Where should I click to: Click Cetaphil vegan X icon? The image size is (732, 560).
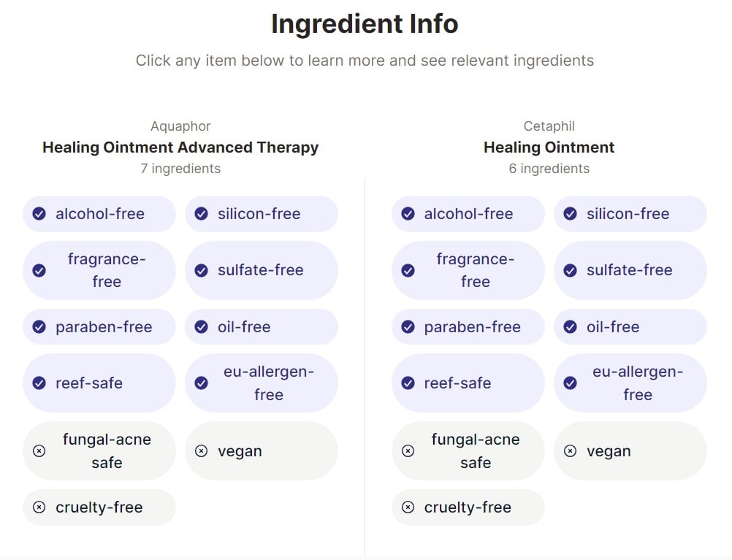[571, 451]
